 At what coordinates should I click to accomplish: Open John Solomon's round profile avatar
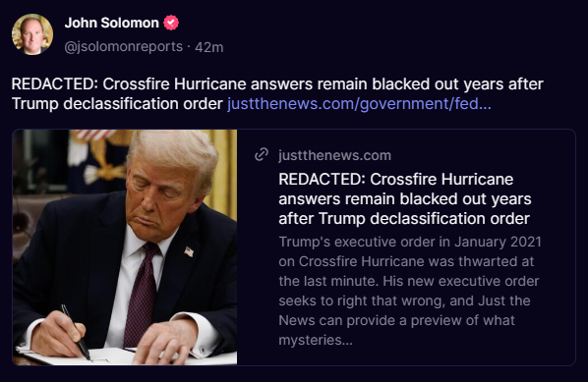point(32,34)
